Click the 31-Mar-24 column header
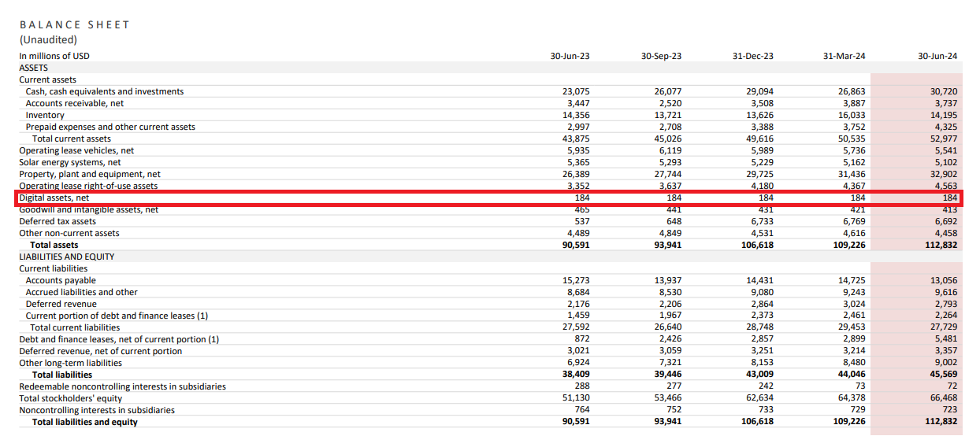Viewport: 980px width, 436px height. [x=845, y=56]
